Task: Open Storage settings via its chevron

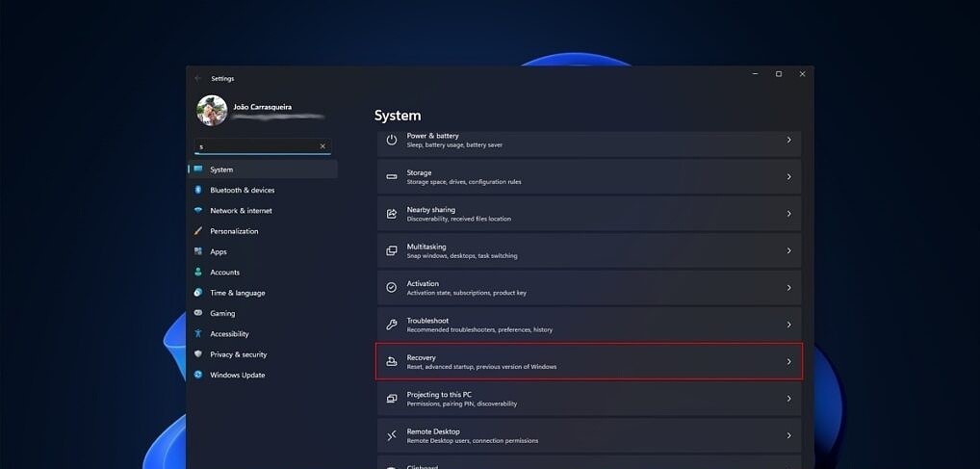Action: (x=788, y=176)
